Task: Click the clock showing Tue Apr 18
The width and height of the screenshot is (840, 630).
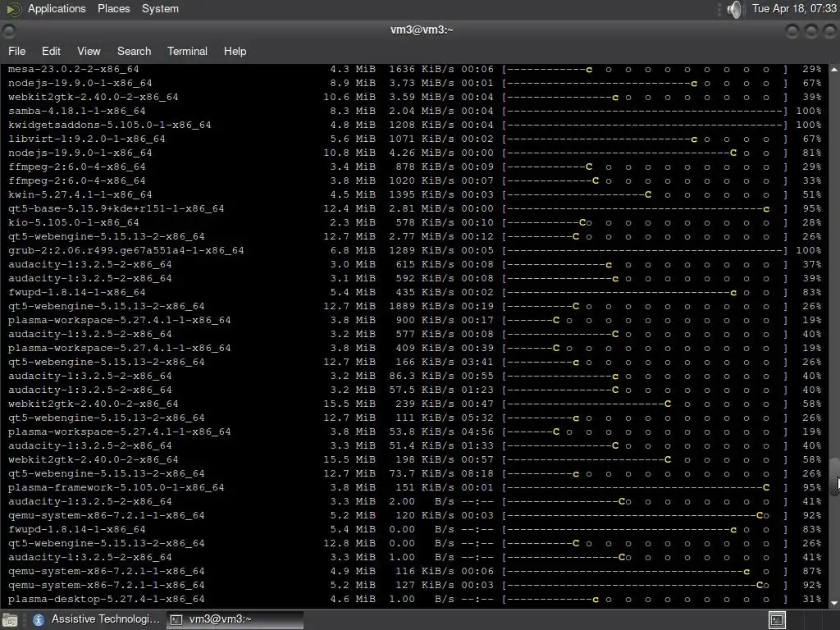Action: [x=794, y=8]
